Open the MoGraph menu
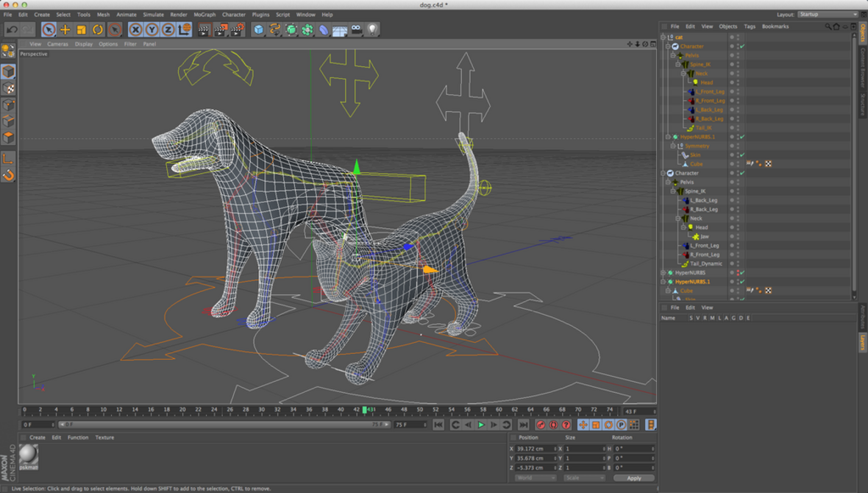The width and height of the screenshot is (868, 493). [x=204, y=15]
